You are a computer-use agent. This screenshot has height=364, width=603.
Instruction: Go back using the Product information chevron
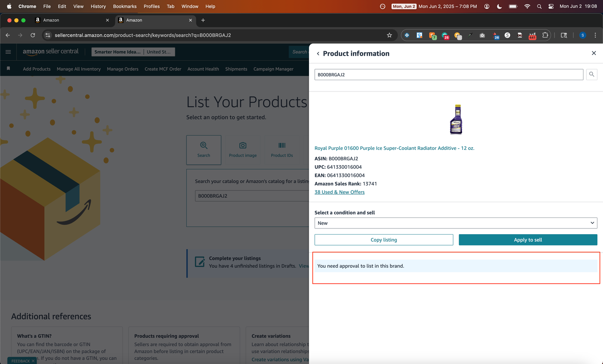pyautogui.click(x=318, y=53)
